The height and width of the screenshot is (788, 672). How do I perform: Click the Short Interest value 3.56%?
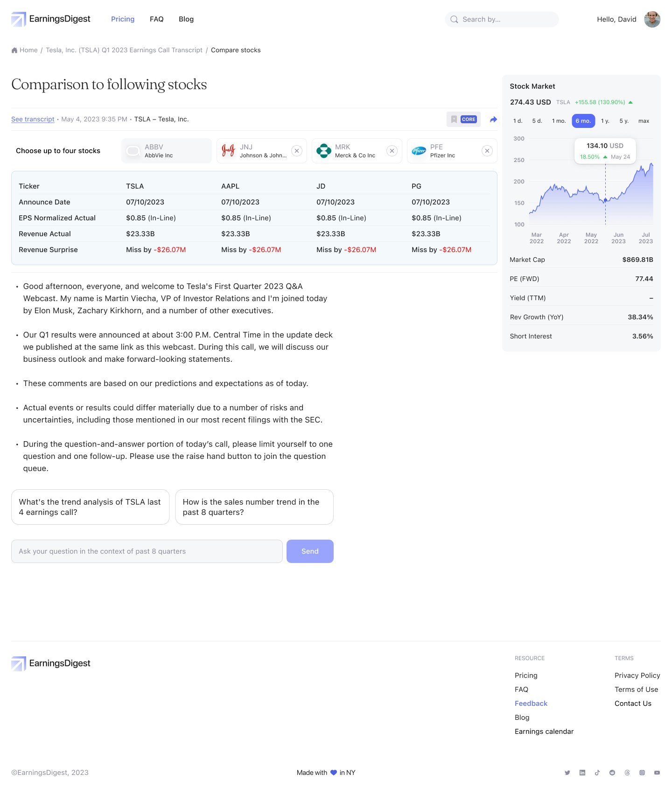643,336
